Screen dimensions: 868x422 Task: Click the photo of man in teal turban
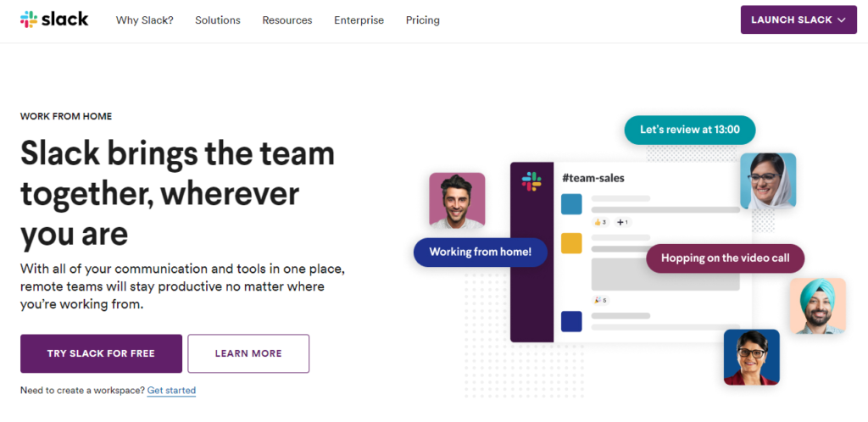pyautogui.click(x=818, y=306)
